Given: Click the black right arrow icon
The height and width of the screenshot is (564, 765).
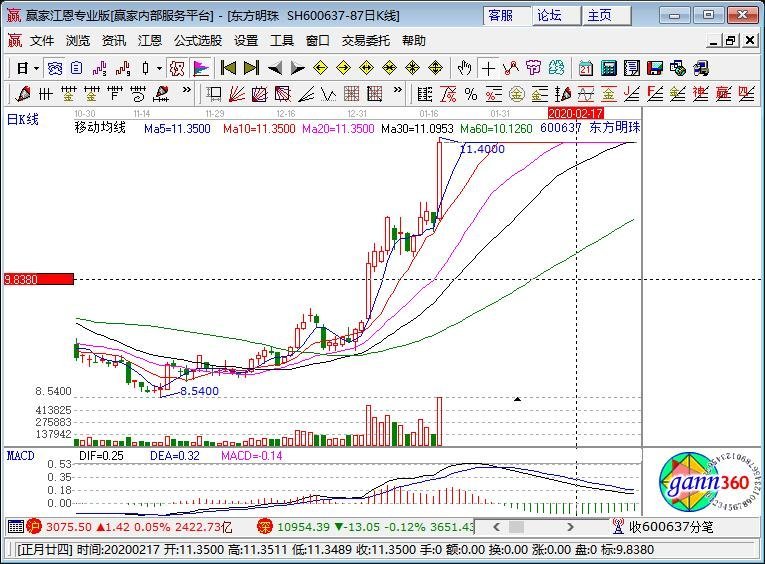Looking at the screenshot, I should (297, 68).
